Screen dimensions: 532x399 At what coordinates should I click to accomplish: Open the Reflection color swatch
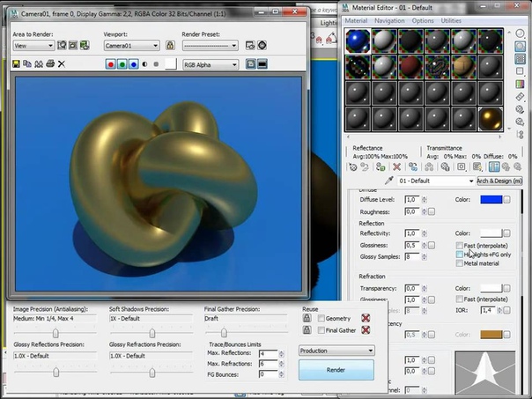[491, 233]
